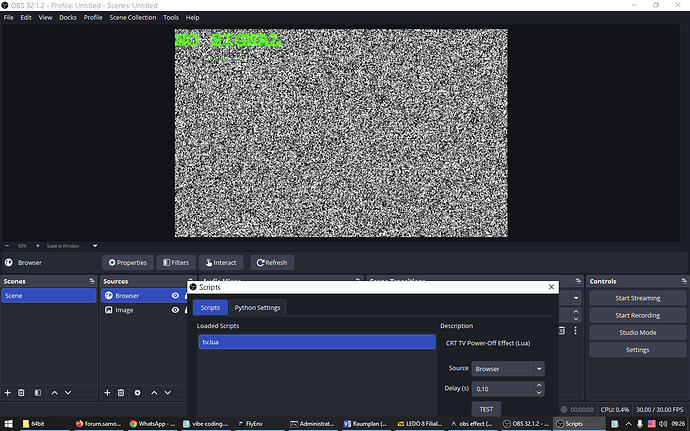Close the Scripts dialog

click(551, 287)
